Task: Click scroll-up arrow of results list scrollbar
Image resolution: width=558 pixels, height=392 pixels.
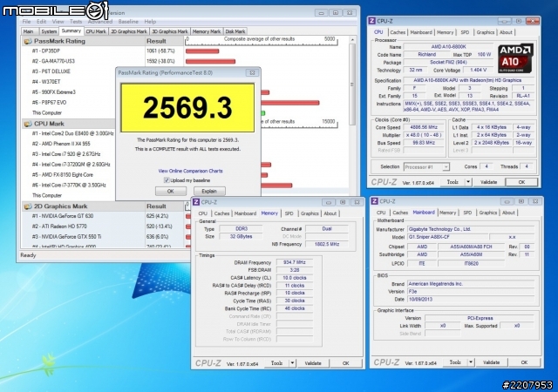Action: point(352,40)
